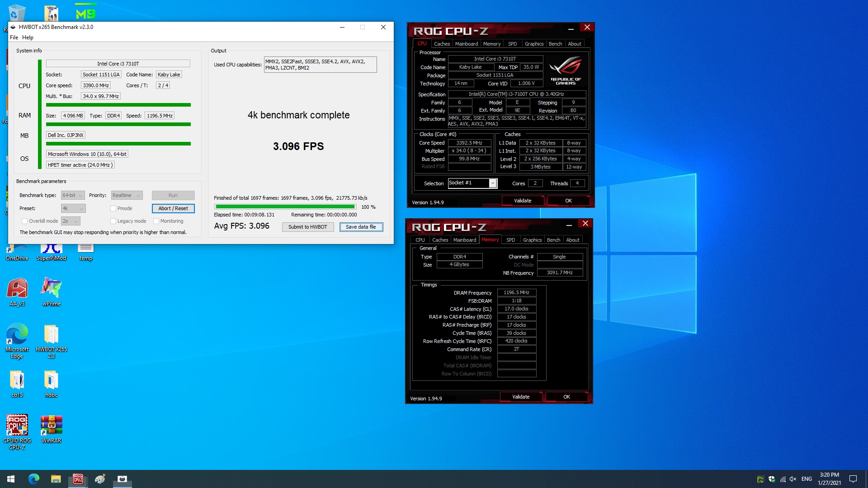This screenshot has height=488, width=868.
Task: Click the Save data file button
Action: click(x=361, y=227)
